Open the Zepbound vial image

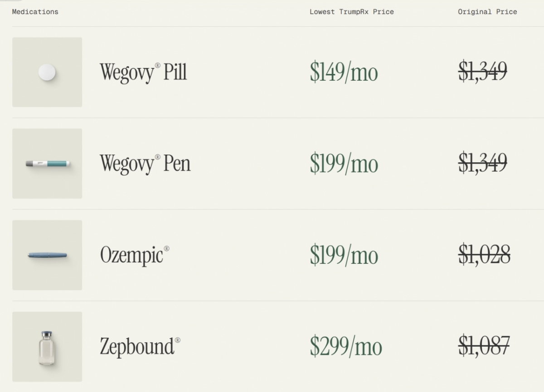click(47, 347)
